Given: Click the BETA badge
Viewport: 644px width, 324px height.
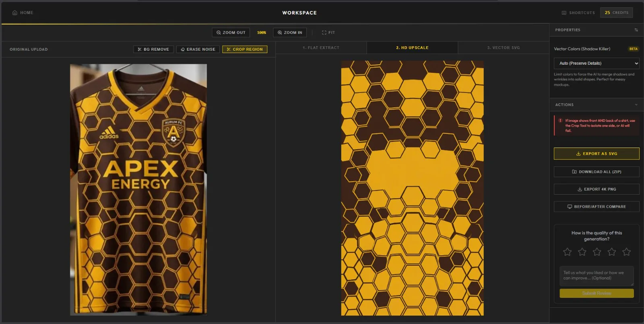Looking at the screenshot, I should (x=634, y=49).
